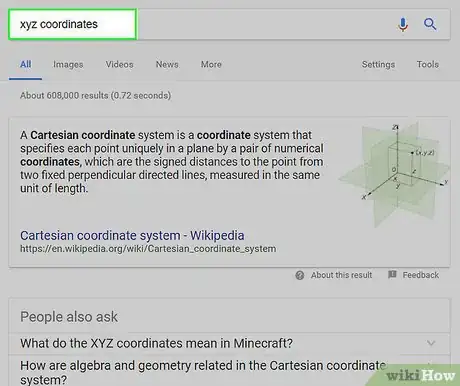Open the Settings menu
Viewport: 460px width, 386px height.
tap(378, 64)
